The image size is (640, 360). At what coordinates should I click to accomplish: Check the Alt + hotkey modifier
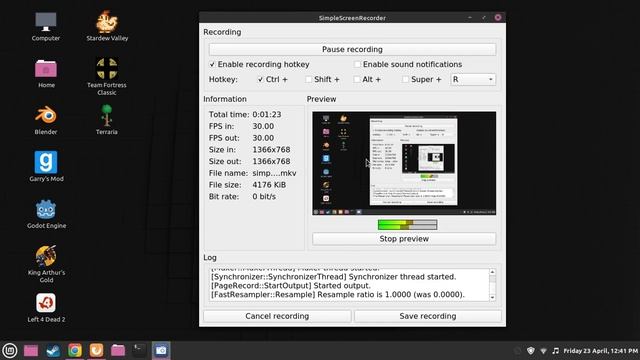click(357, 80)
